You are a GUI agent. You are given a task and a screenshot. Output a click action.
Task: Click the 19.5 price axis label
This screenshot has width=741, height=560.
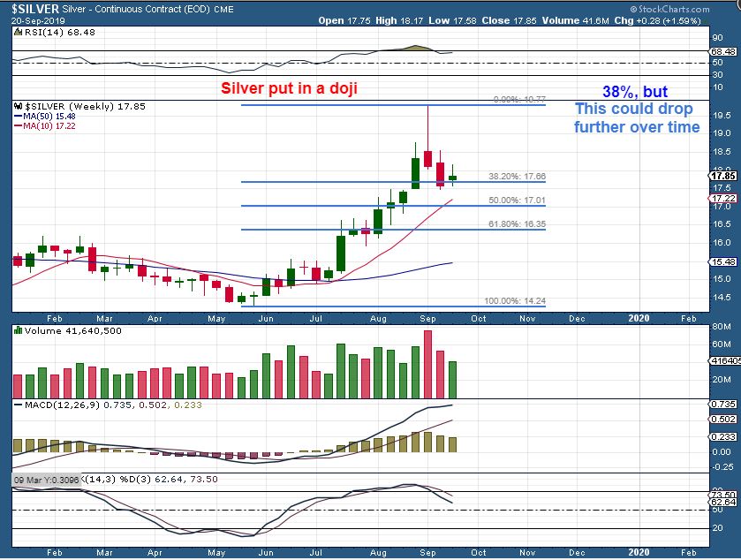coord(722,116)
